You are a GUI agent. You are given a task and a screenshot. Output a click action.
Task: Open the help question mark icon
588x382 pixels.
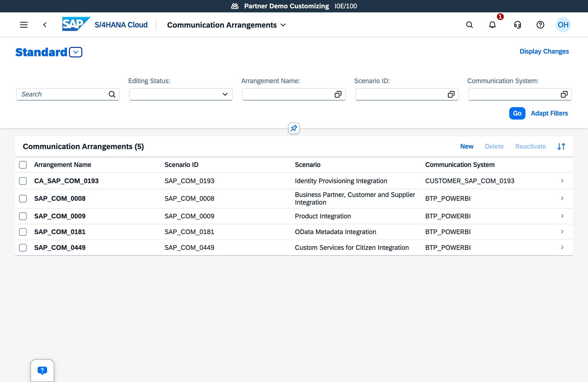click(x=540, y=25)
